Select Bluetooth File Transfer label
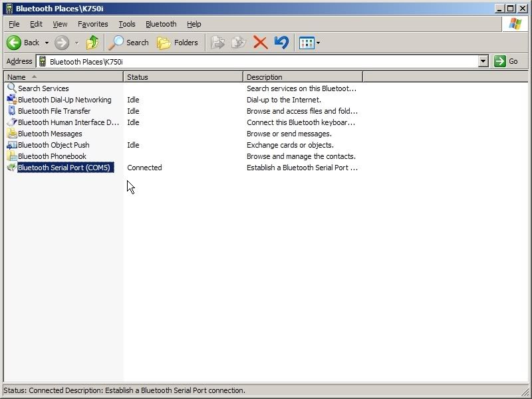The height and width of the screenshot is (399, 532). pyautogui.click(x=55, y=111)
